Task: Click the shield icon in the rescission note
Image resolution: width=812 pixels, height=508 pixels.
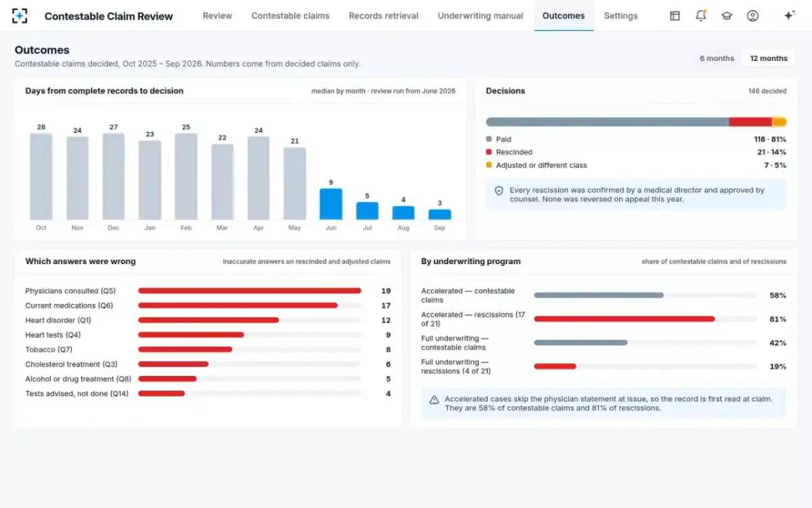Action: click(x=499, y=191)
